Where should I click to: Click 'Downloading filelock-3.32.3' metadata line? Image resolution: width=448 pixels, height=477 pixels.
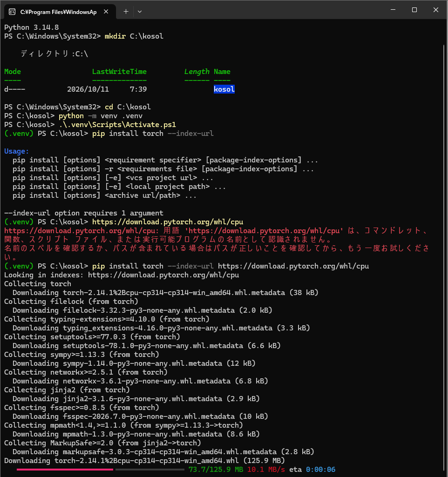[x=143, y=310]
